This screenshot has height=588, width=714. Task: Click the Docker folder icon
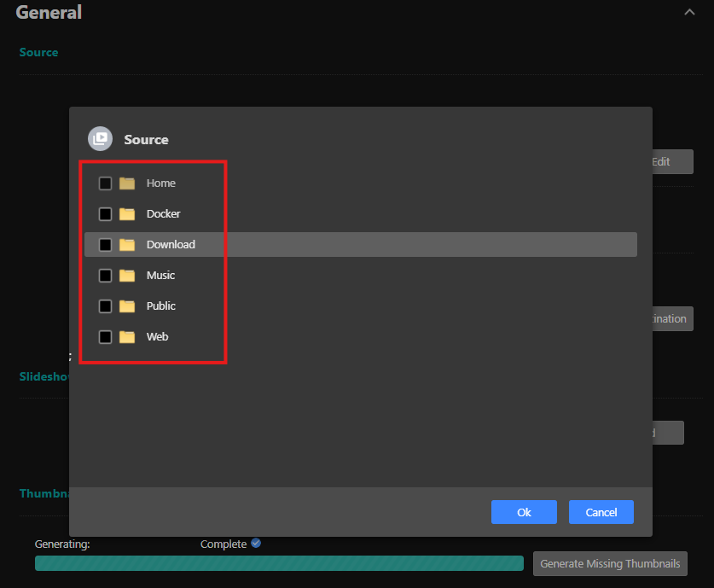coord(127,214)
